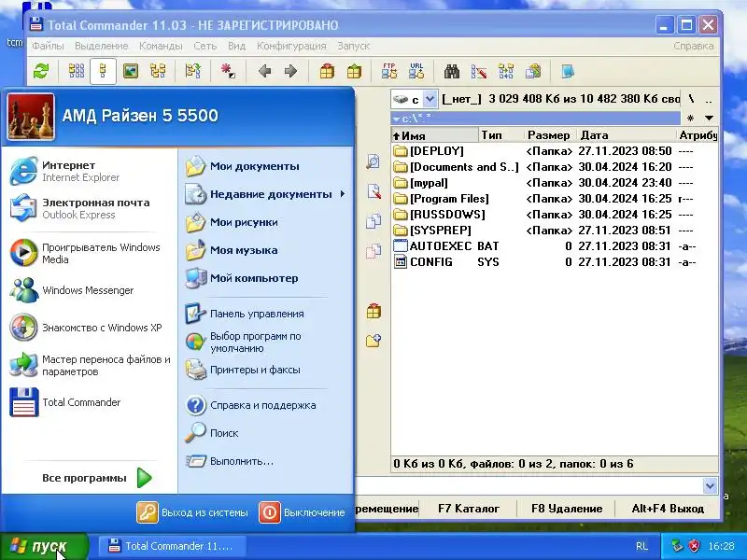Sort by the Имя column header

[x=434, y=135]
